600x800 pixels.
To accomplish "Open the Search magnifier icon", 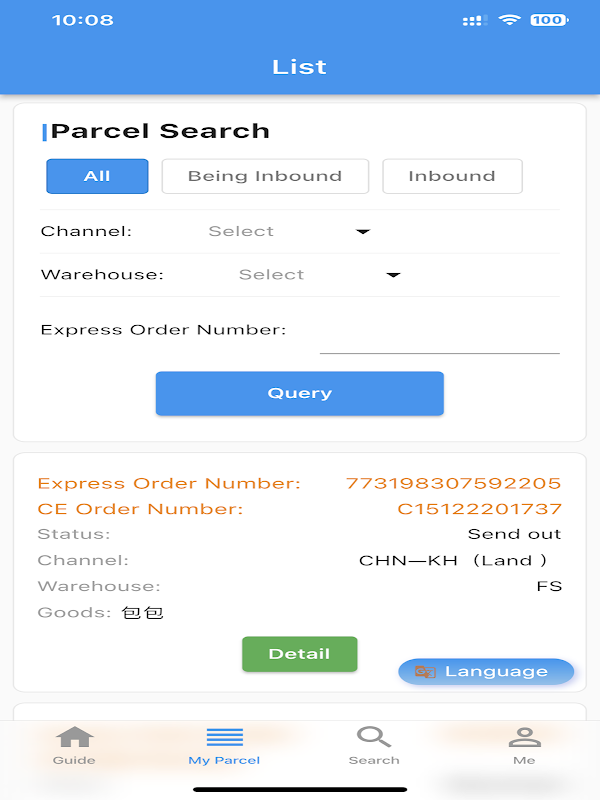I will [374, 738].
